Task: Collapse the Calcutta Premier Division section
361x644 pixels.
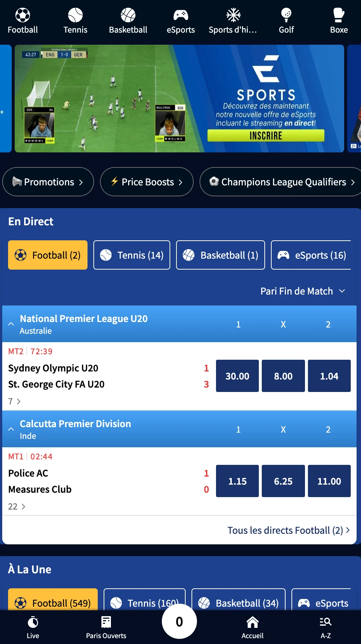Action: [11, 429]
